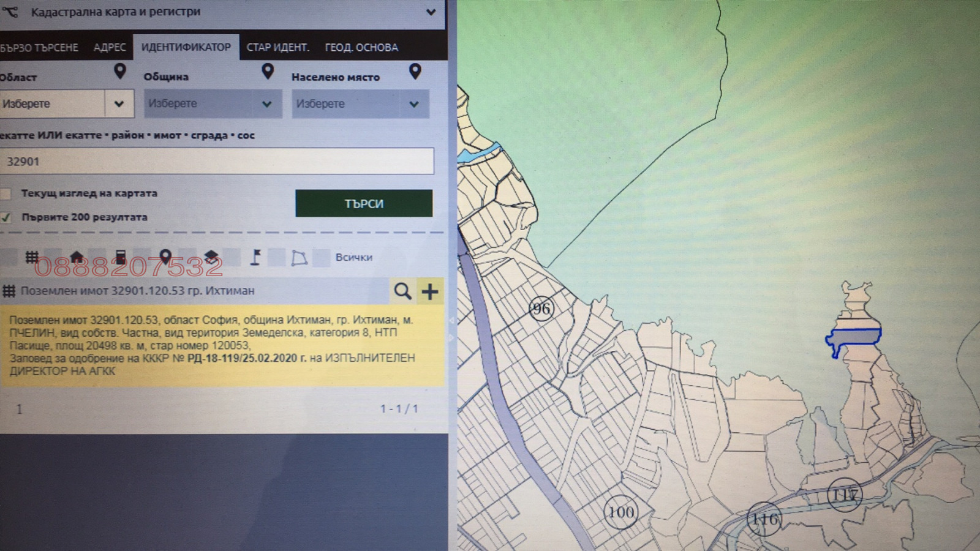Click the location pin next to Област
980x551 pixels.
120,72
